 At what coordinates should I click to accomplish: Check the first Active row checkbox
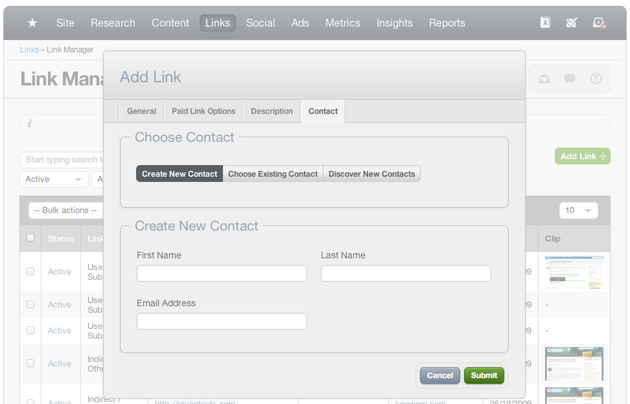[31, 271]
